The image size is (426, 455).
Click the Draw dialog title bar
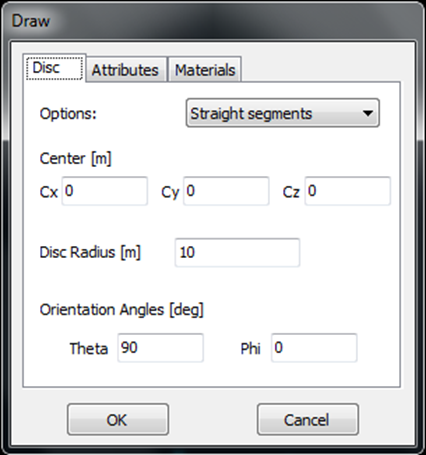click(213, 21)
